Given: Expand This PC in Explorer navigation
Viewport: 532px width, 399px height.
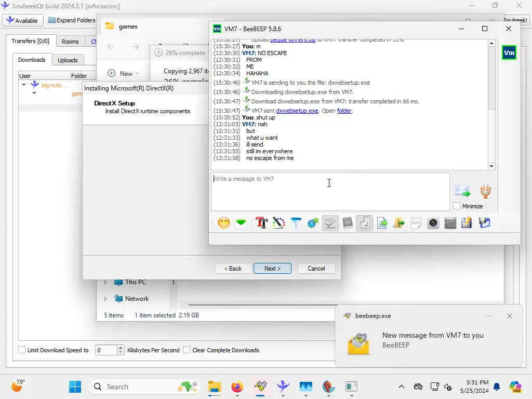Looking at the screenshot, I should (105, 282).
